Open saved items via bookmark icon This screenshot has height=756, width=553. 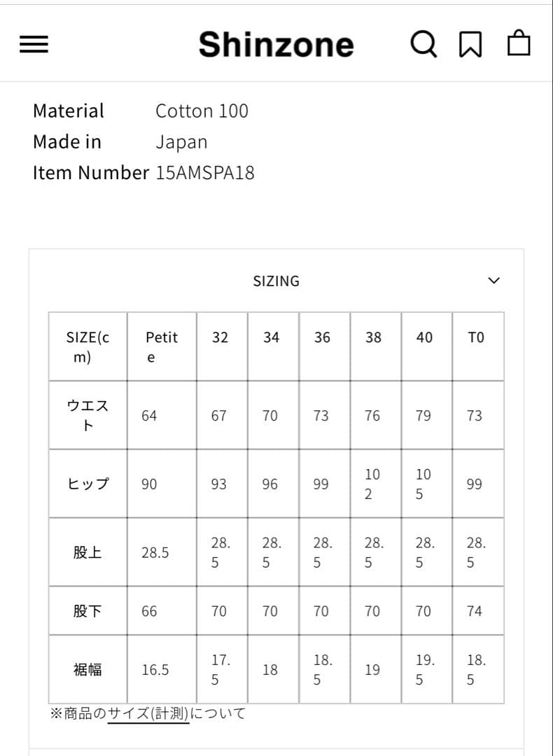point(470,44)
